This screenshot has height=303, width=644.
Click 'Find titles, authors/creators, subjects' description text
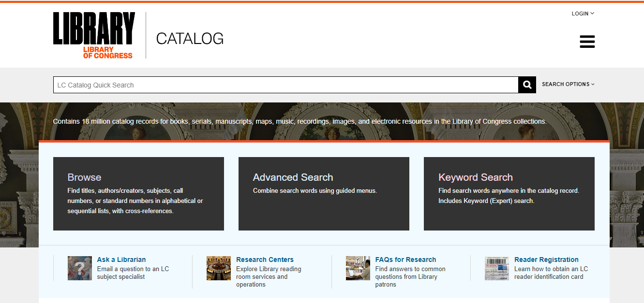click(135, 201)
